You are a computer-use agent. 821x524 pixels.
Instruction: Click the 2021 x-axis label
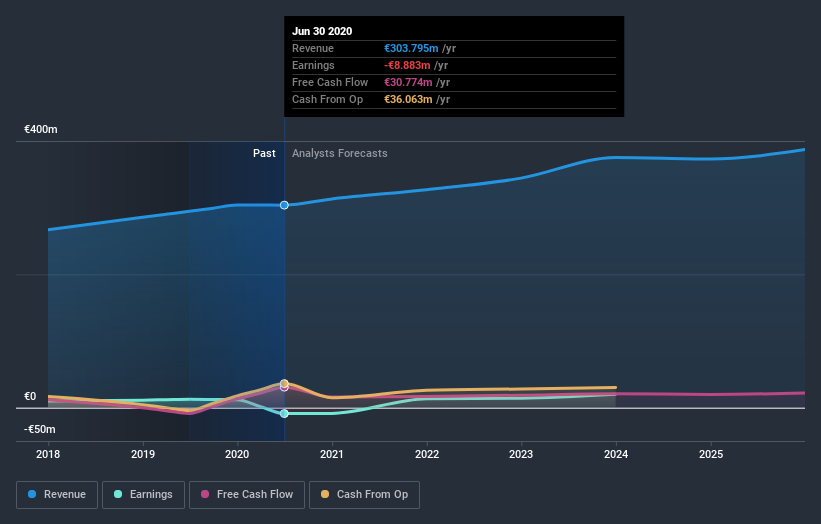tap(332, 454)
